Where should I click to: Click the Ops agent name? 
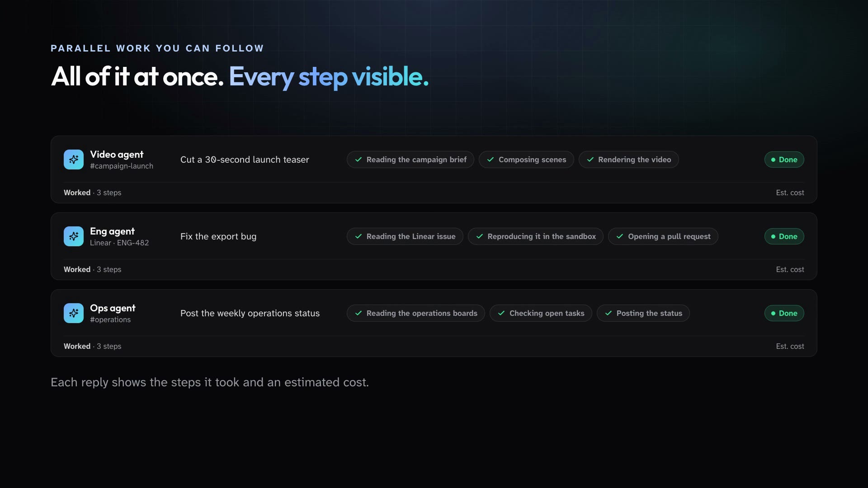coord(113,308)
